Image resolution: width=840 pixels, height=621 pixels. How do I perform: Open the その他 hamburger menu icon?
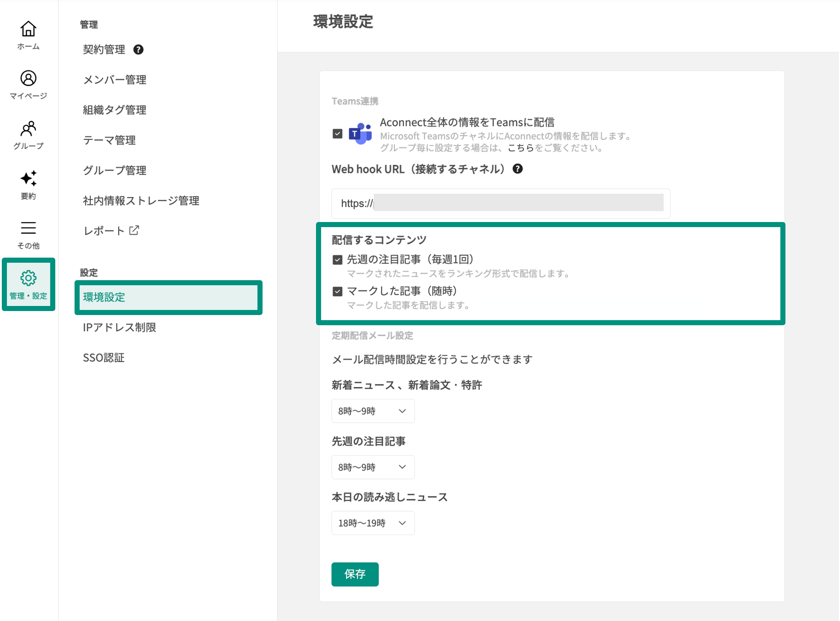tap(28, 228)
